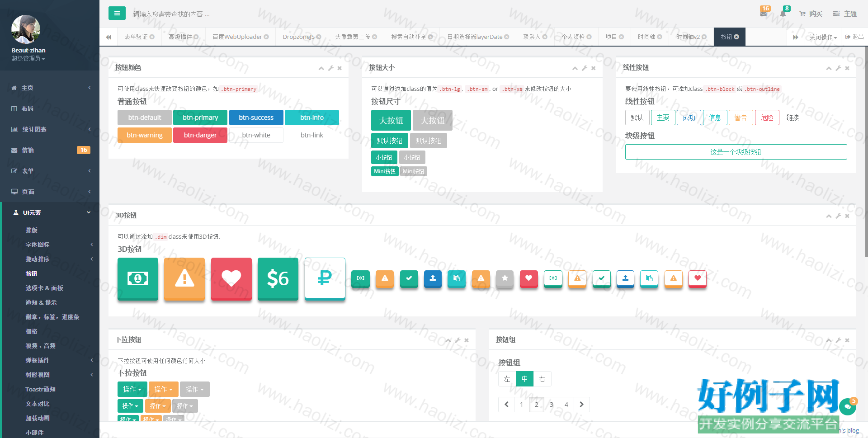The image size is (868, 438).
Task: Click the btn-info teal button
Action: [312, 118]
